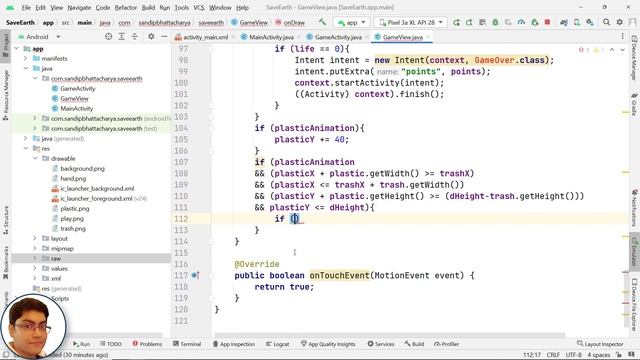
Task: Open the Refactor menu
Action: coord(126,7)
